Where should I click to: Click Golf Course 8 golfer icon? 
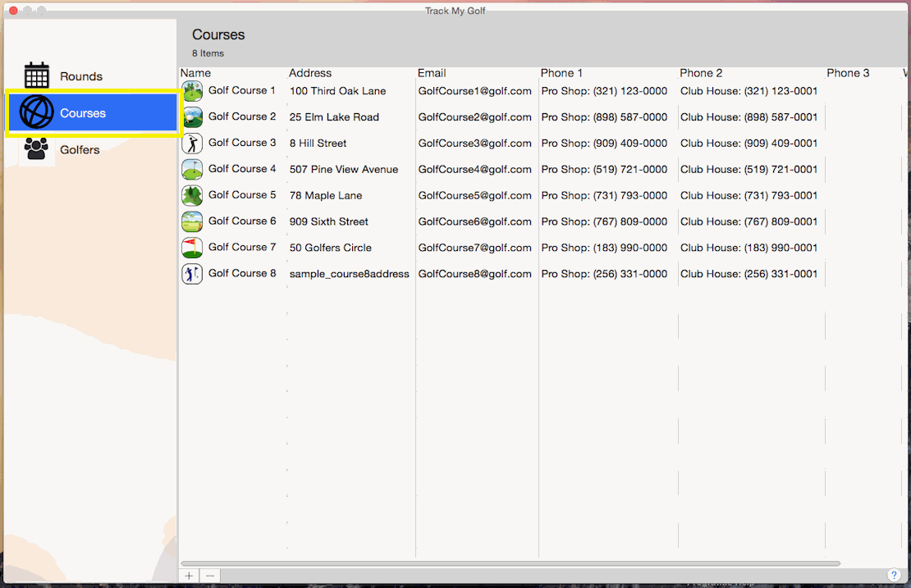192,274
